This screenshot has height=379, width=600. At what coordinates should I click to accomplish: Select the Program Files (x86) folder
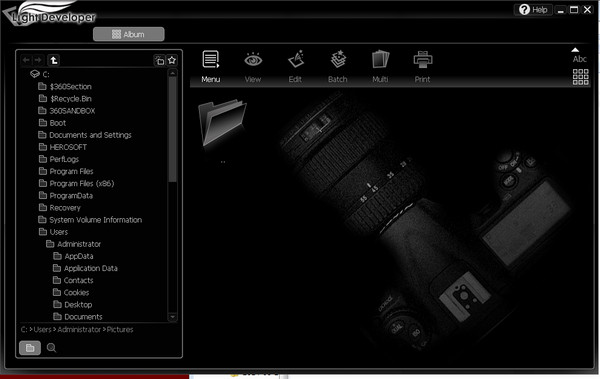click(x=76, y=184)
